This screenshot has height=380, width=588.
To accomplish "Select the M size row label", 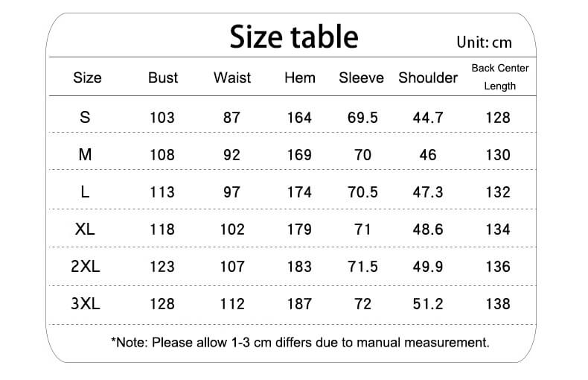I will pyautogui.click(x=85, y=154).
